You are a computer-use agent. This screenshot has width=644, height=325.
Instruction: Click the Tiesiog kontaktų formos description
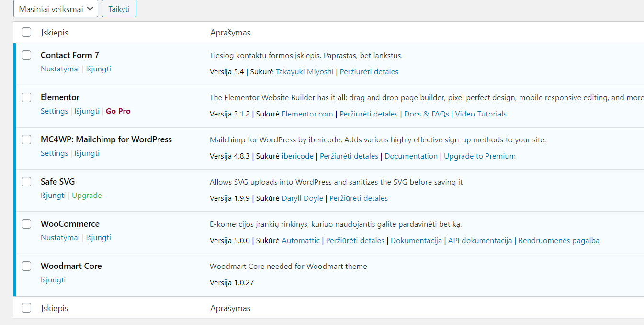coord(306,56)
